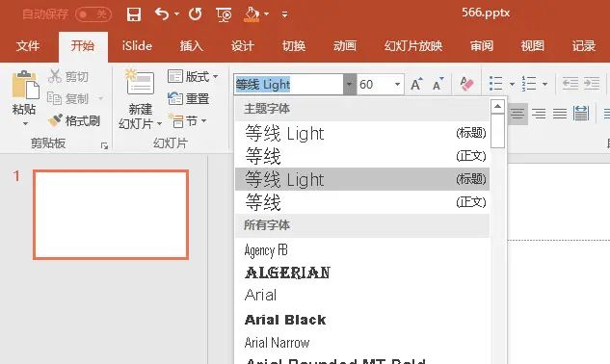This screenshot has width=610, height=364.
Task: Choose the Arial Black font
Action: (x=362, y=320)
